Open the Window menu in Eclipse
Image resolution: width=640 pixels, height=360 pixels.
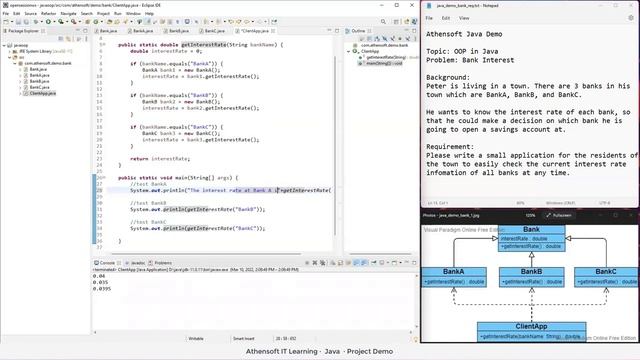(133, 13)
